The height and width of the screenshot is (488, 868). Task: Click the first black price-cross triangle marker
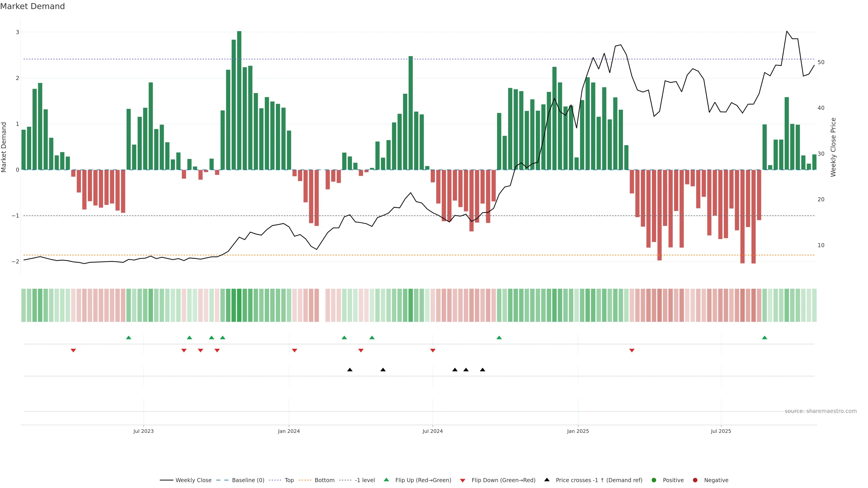click(x=350, y=370)
